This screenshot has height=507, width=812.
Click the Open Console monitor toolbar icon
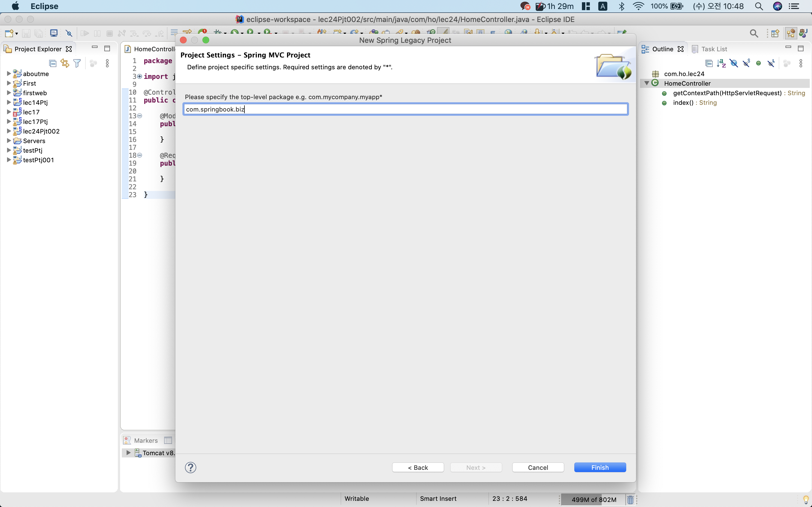click(54, 33)
